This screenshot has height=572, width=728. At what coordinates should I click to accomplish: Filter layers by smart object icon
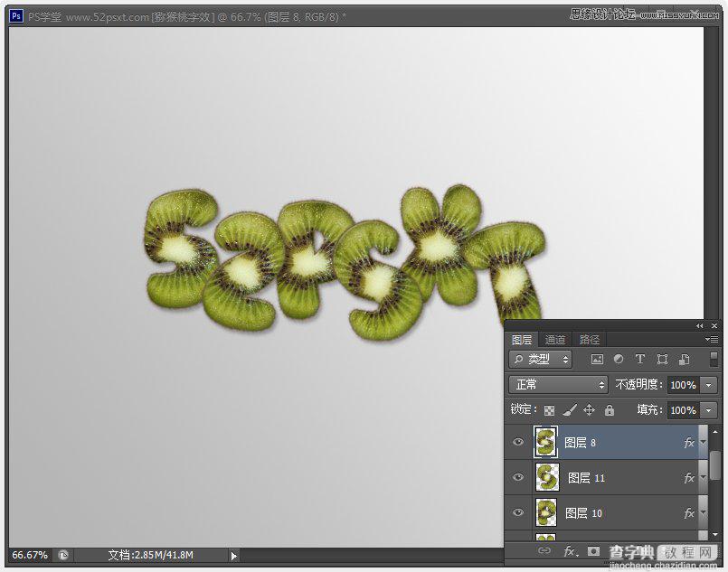pyautogui.click(x=685, y=359)
